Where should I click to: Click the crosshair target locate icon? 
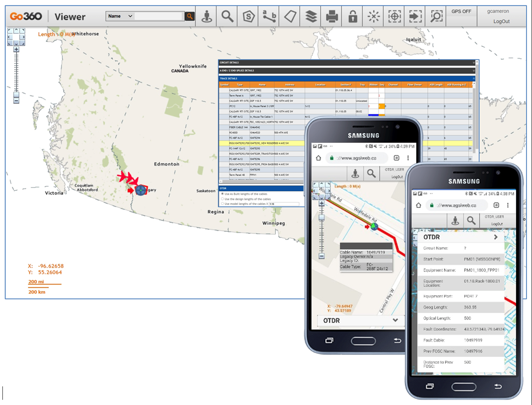coord(394,17)
